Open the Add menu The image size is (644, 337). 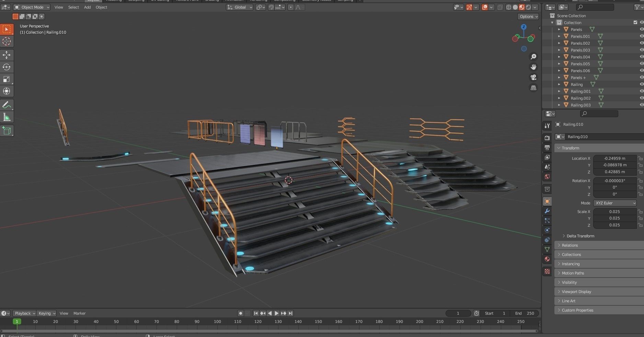pos(87,7)
